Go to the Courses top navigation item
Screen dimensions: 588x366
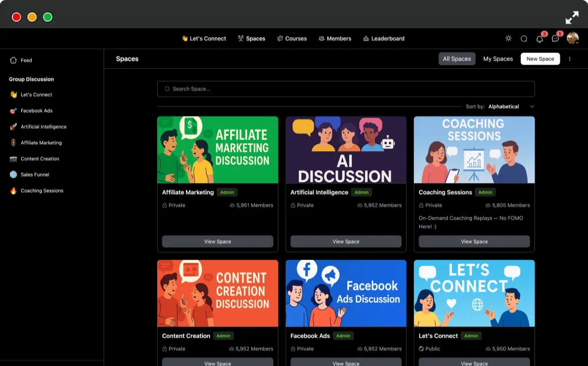click(x=292, y=39)
